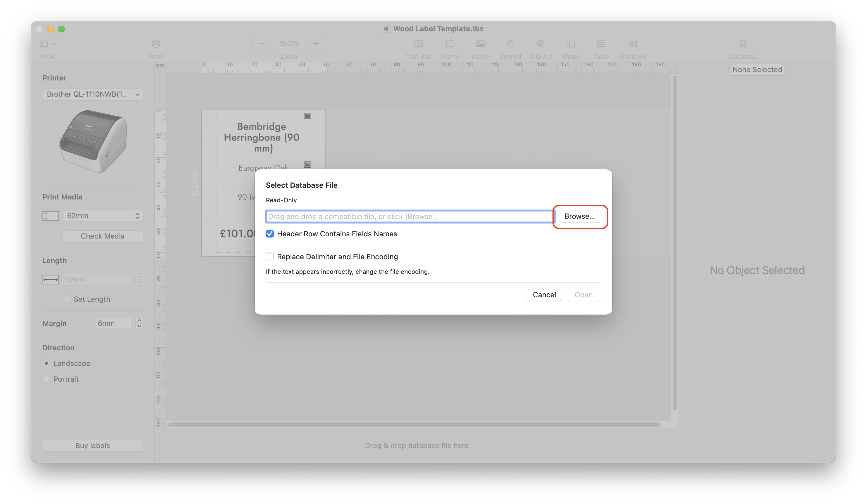Screen dimensions: 867x504
Task: Uncheck Header Row Contains Fields Names
Action: tap(270, 234)
